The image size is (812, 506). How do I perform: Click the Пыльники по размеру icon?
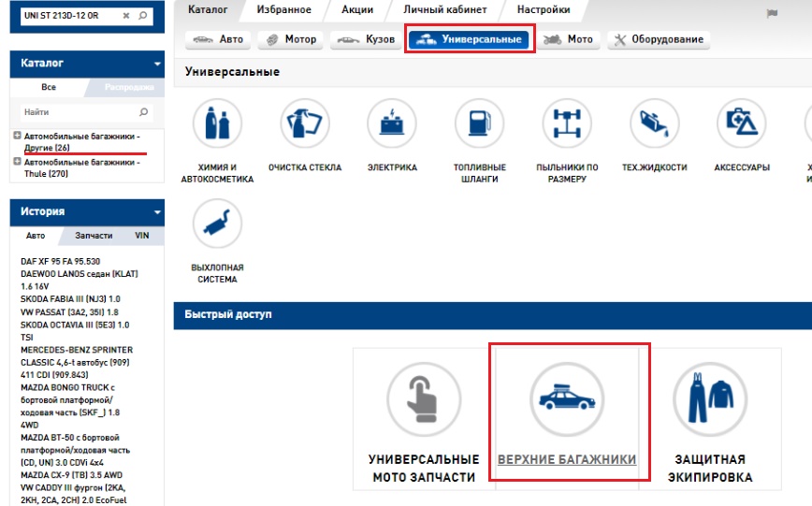[x=567, y=123]
